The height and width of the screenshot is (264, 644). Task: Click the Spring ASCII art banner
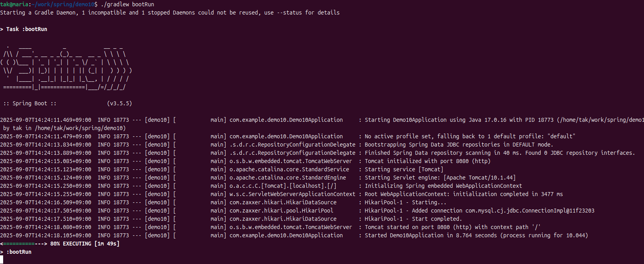(66, 66)
